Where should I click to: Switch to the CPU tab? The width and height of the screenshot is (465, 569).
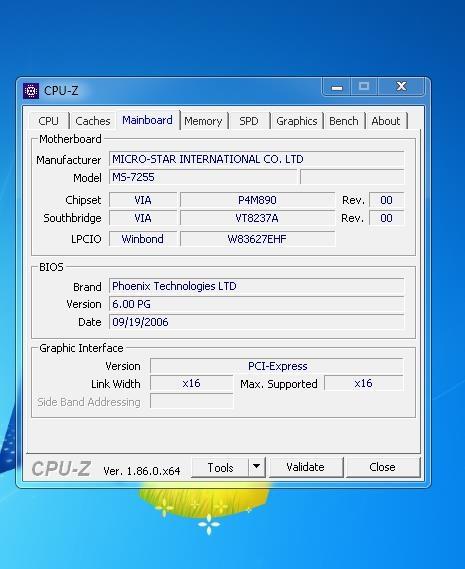49,121
